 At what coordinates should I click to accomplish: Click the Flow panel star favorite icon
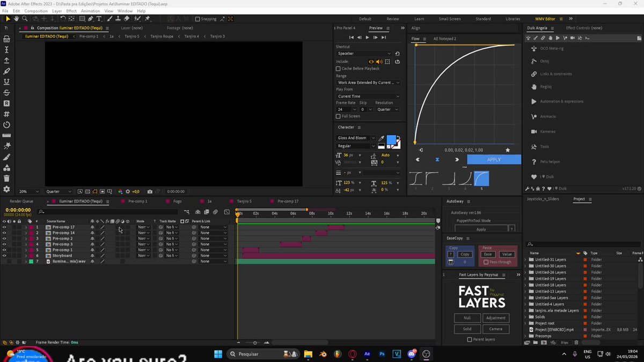coord(508,150)
